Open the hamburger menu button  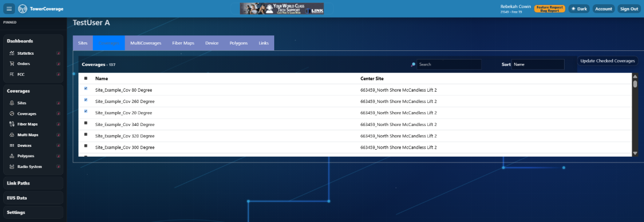[x=9, y=9]
